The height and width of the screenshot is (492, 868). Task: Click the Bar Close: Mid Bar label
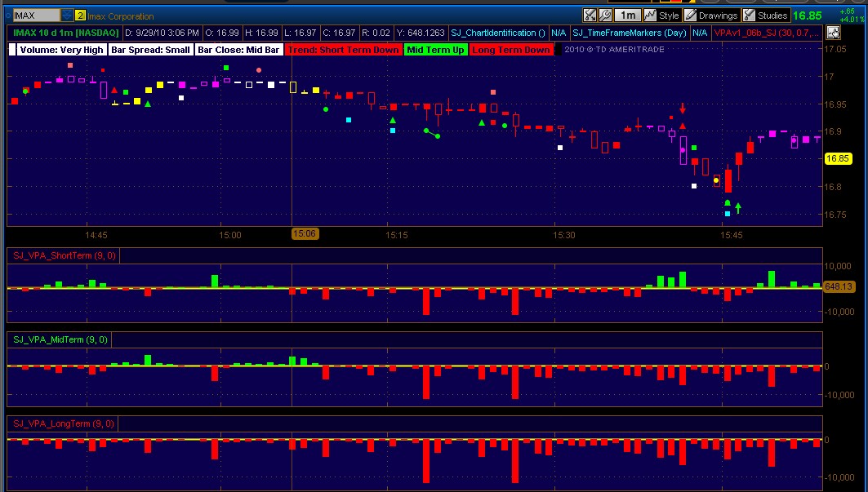click(x=238, y=50)
